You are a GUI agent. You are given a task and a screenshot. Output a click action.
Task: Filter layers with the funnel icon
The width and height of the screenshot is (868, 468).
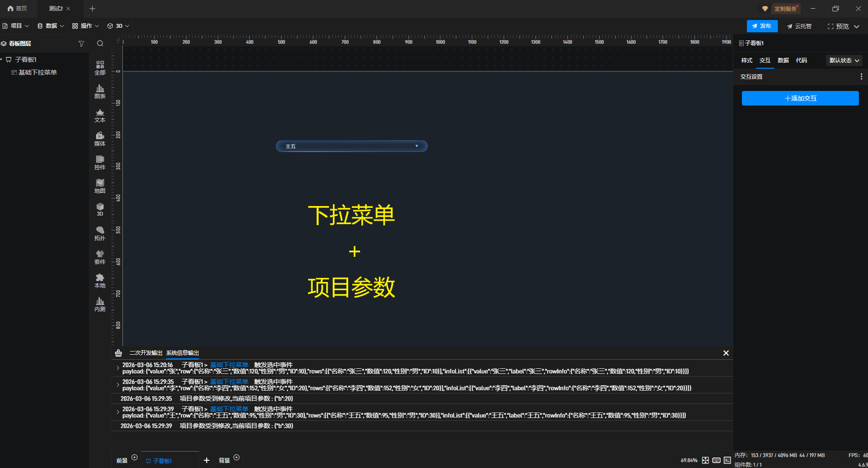[81, 44]
